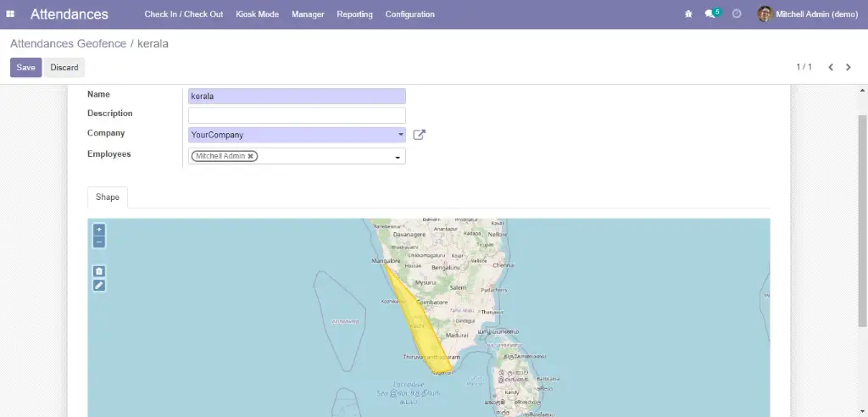Open the activities clock icon

click(x=737, y=14)
